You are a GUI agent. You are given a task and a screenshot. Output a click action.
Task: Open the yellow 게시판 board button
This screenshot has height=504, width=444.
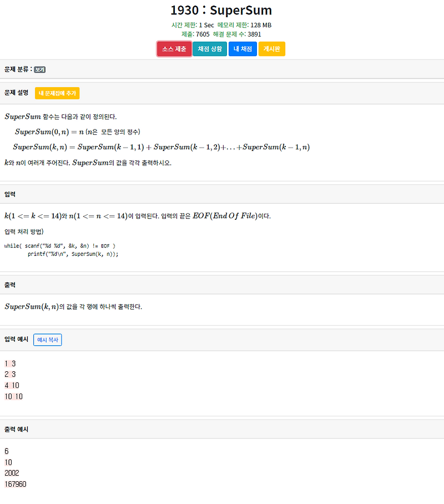(271, 49)
